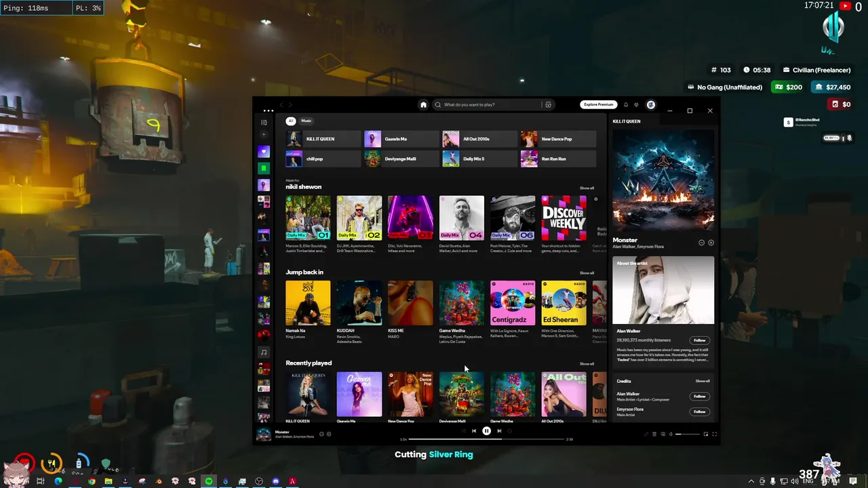Image resolution: width=868 pixels, height=488 pixels.
Task: Create a new playlist with plus icon
Action: (x=264, y=135)
